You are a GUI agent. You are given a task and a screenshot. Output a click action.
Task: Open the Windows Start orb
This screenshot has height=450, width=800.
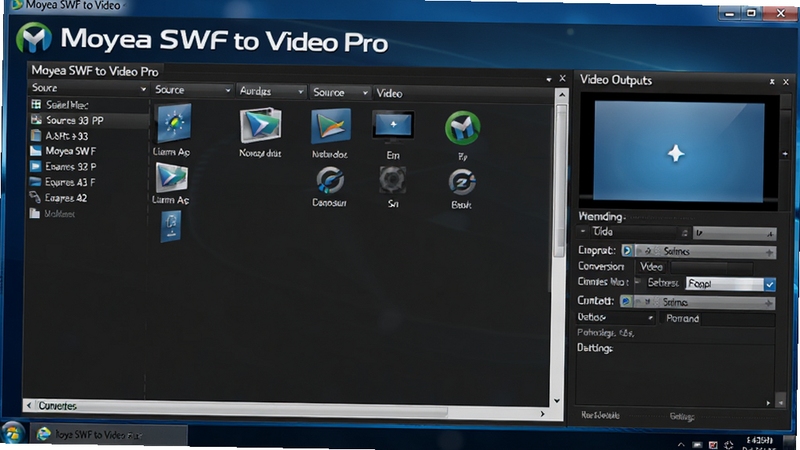[12, 433]
